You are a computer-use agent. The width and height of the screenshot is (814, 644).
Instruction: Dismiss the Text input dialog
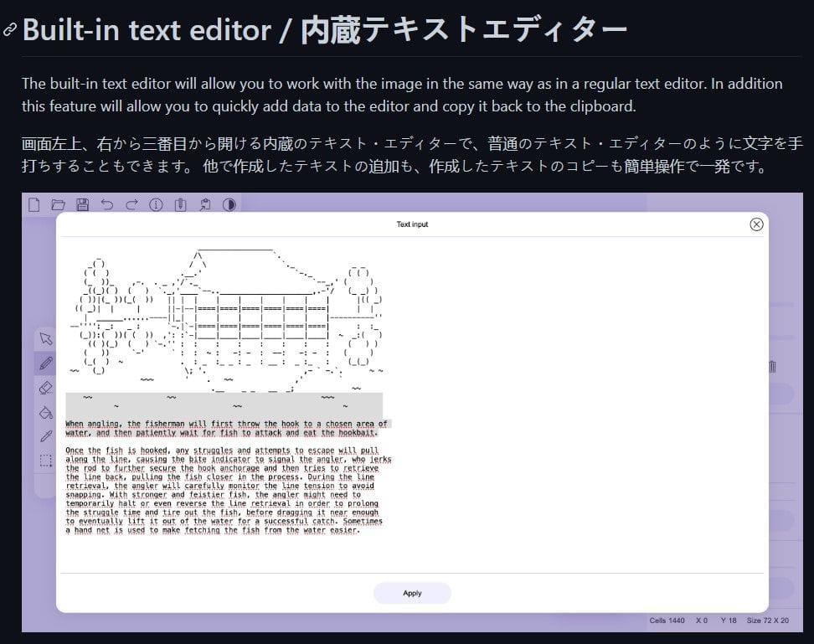click(x=757, y=224)
